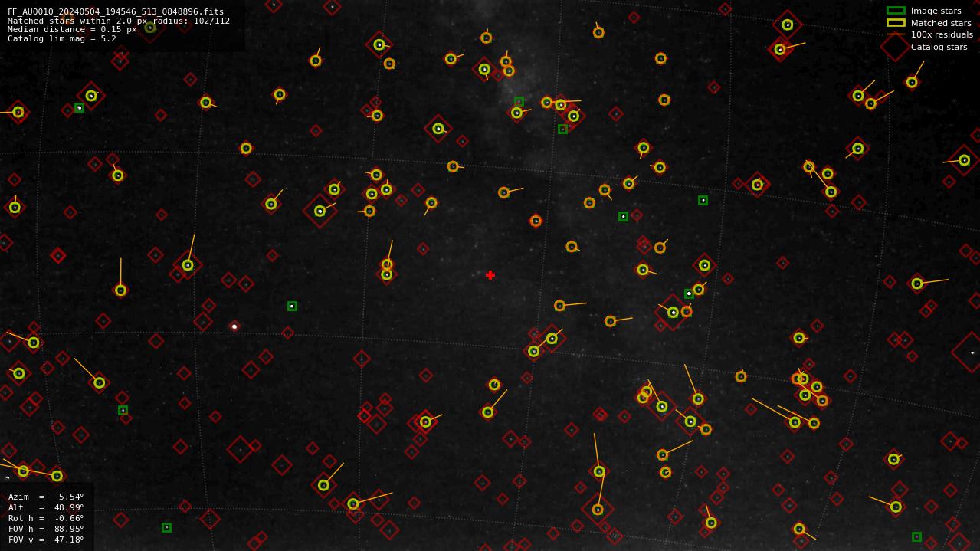Select the FITS file name text
Image resolution: width=980 pixels, height=551 pixels.
(116, 12)
